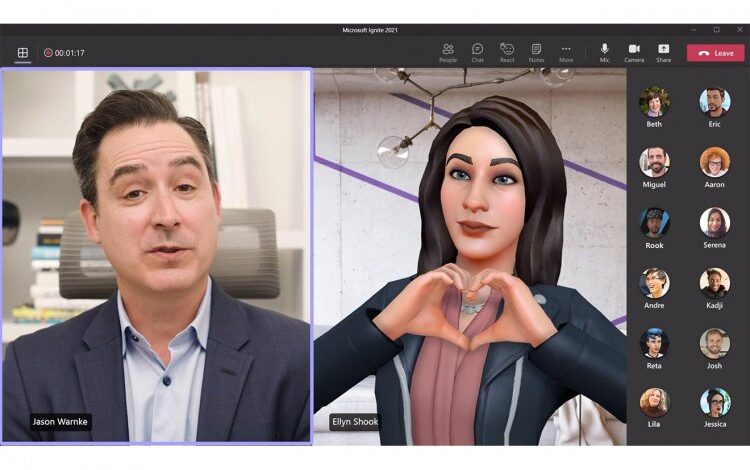
Task: Mute the microphone
Action: coord(604,52)
